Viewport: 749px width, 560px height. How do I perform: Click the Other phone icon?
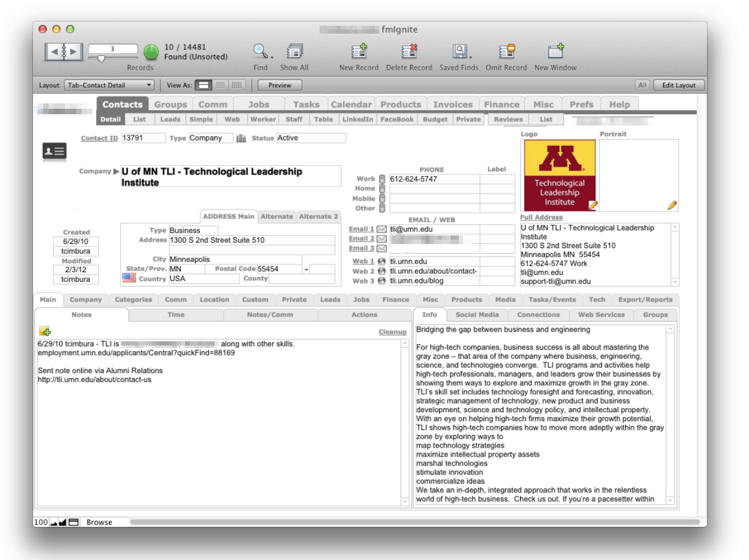(x=381, y=208)
